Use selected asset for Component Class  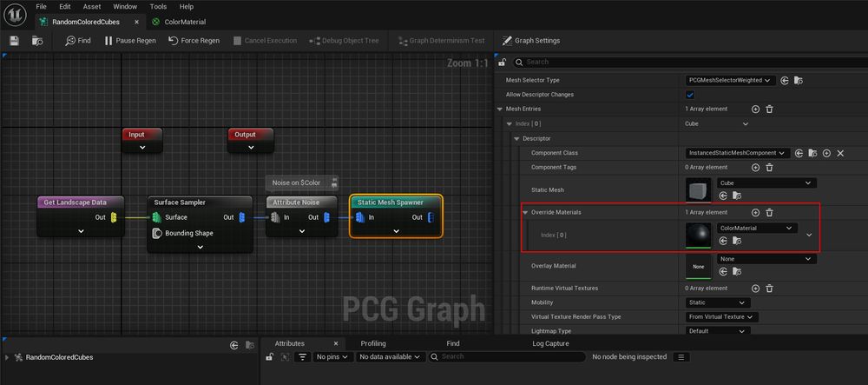[x=799, y=153]
